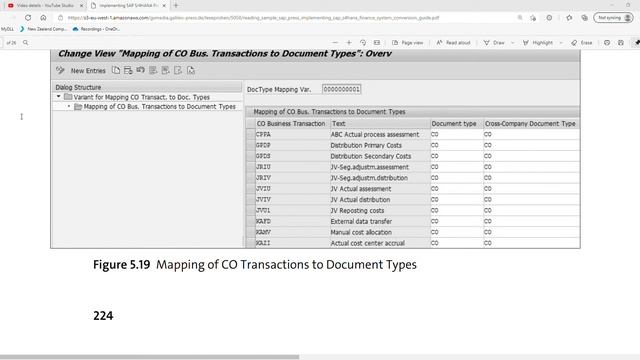Select the row selector for CPPA
This screenshot has width=640, height=360.
click(250, 134)
